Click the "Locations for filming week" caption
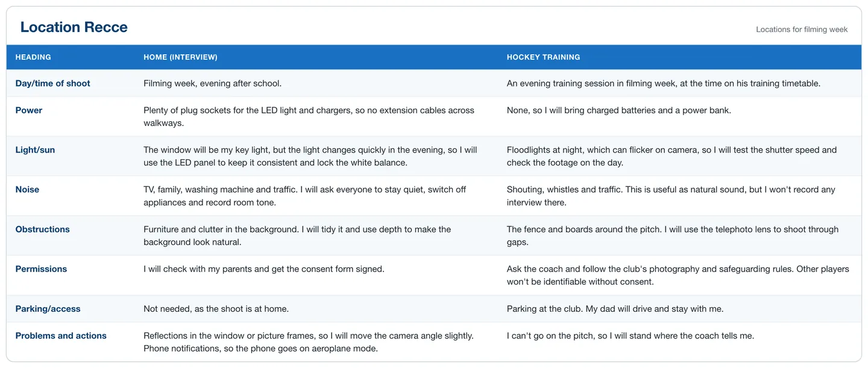Screen dimensions: 868x368 (x=802, y=30)
